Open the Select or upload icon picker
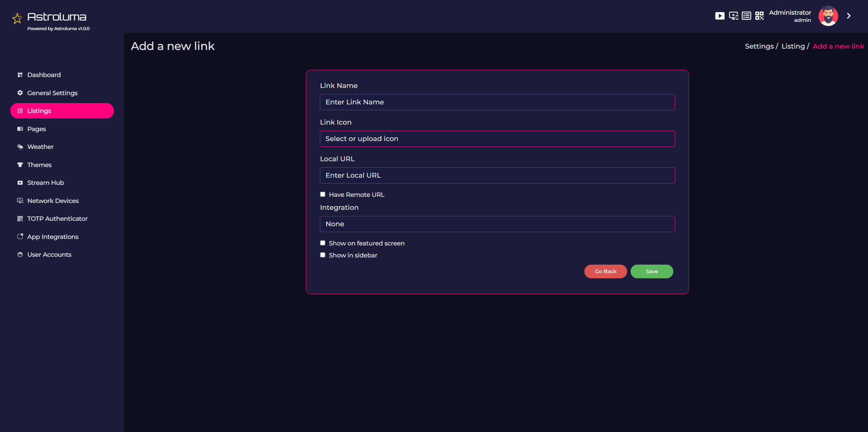The width and height of the screenshot is (868, 432). pyautogui.click(x=497, y=139)
